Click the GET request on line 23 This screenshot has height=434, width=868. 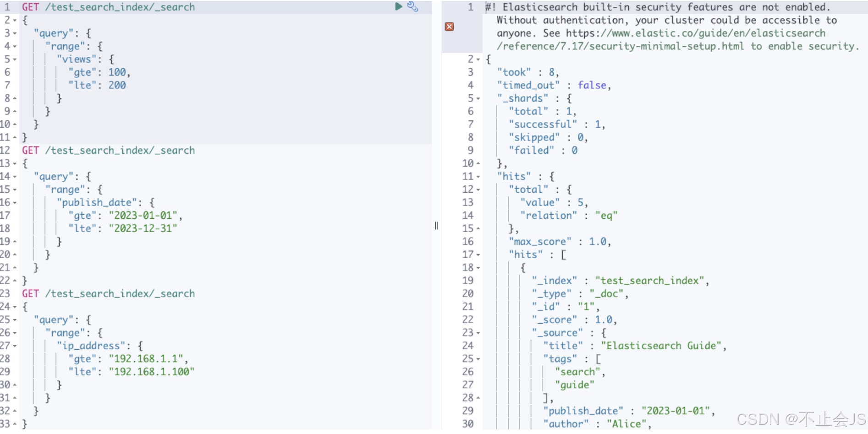point(109,293)
